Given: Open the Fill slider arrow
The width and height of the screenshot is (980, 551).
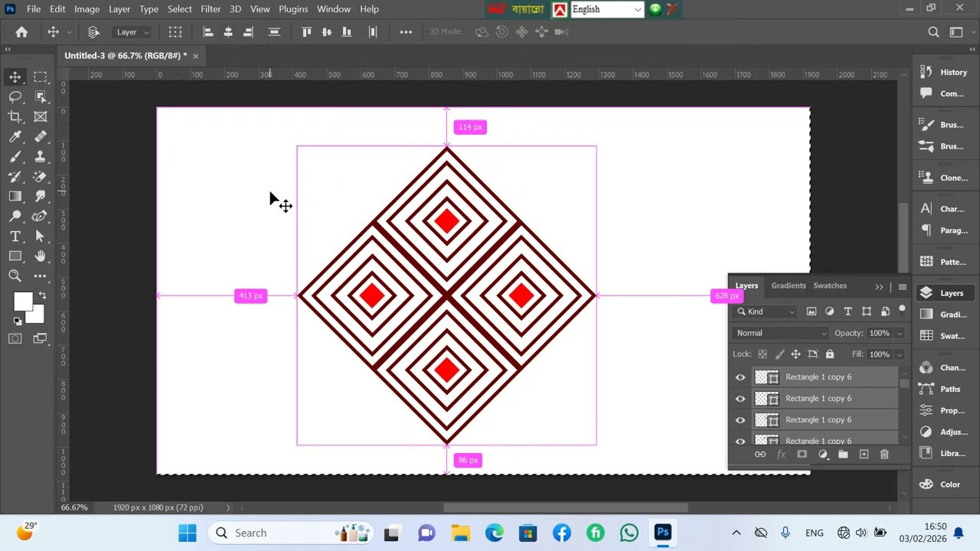Looking at the screenshot, I should 899,354.
